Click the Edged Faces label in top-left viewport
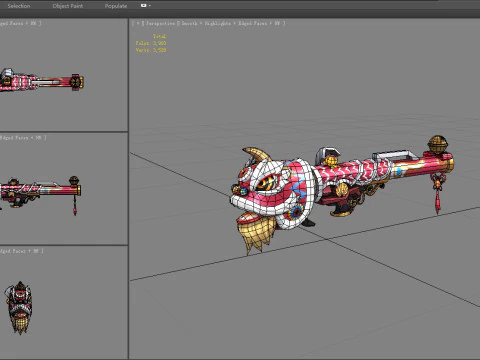Screen dimensions: 480x360 click(x=12, y=23)
